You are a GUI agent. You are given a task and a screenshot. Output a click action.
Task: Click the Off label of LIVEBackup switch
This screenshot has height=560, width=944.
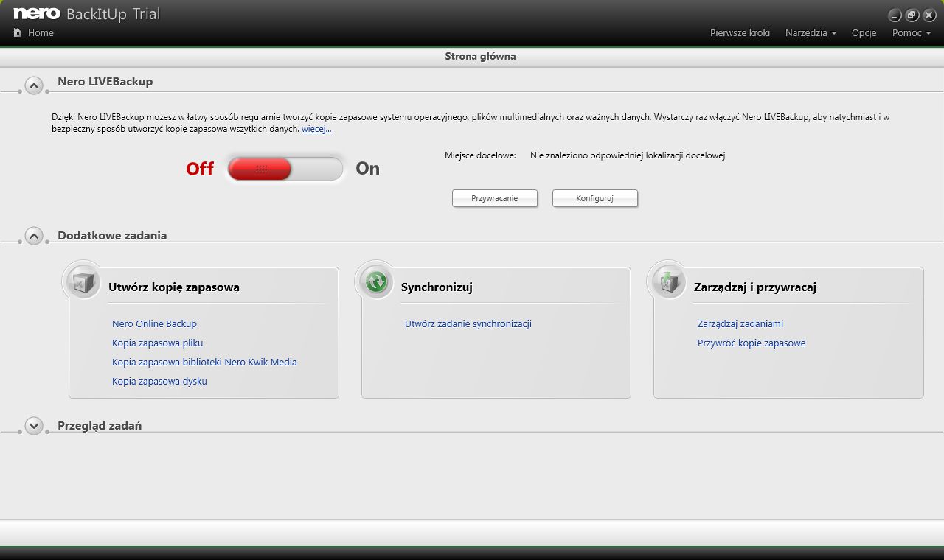(x=200, y=169)
